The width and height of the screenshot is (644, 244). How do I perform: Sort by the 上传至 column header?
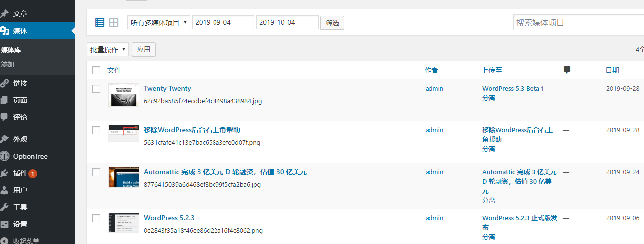pyautogui.click(x=492, y=70)
